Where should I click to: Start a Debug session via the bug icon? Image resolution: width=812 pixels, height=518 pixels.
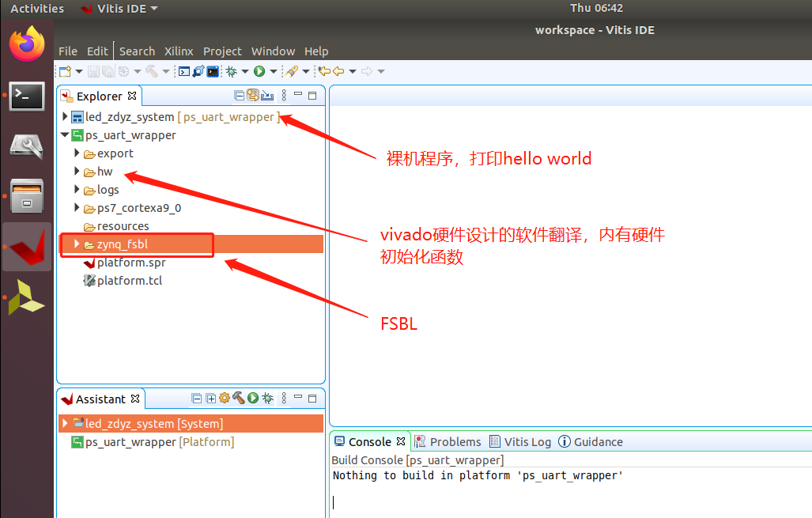coord(231,71)
